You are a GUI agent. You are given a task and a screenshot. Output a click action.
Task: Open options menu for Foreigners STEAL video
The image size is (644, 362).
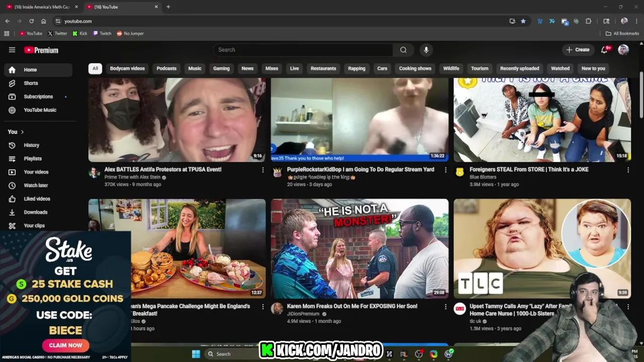pos(628,170)
